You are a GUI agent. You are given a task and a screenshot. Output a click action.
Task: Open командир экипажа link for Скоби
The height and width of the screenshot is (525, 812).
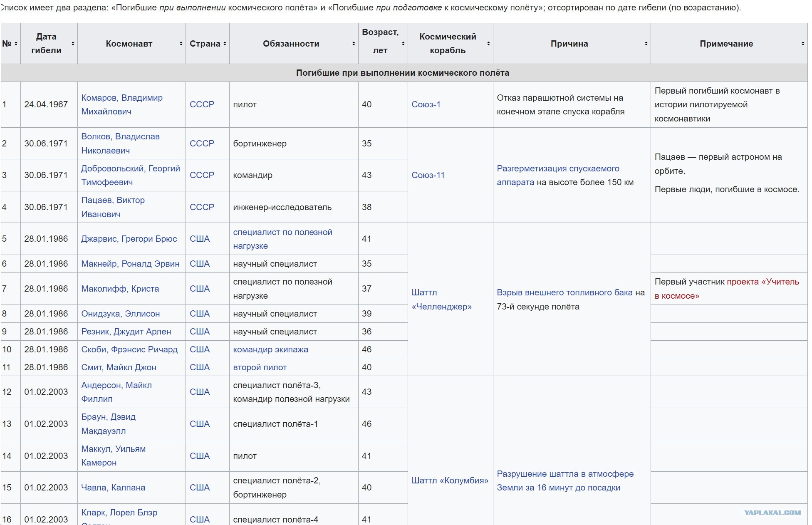pos(270,349)
